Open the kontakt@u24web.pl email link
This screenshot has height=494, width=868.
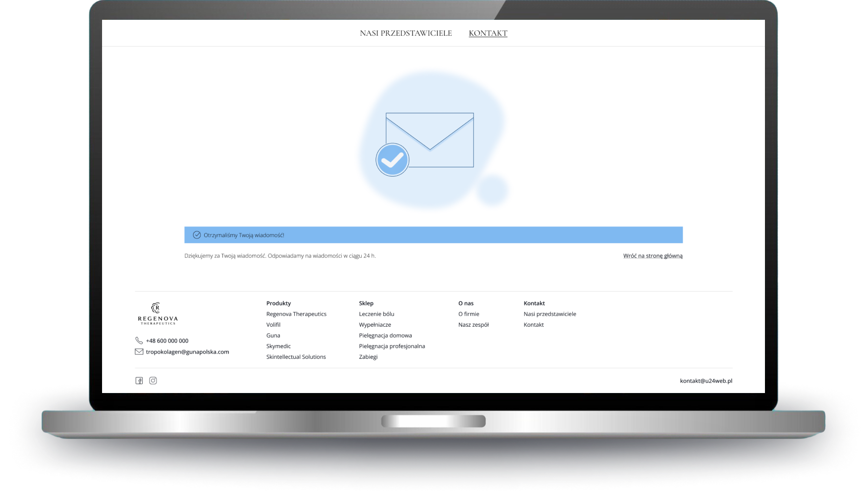click(x=706, y=381)
